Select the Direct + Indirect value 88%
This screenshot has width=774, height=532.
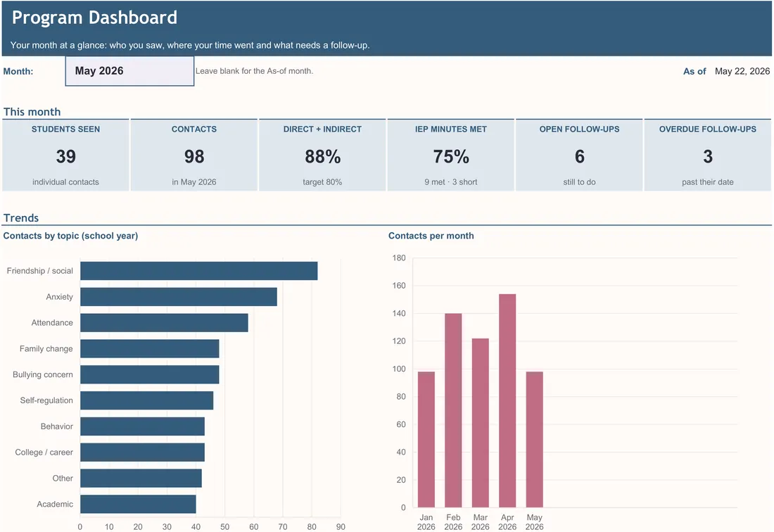pyautogui.click(x=322, y=156)
